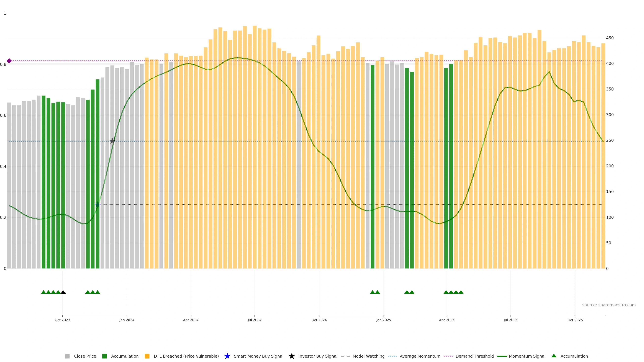Toggle DTL Breached (Price Vulnerable) legend entry

click(x=186, y=356)
